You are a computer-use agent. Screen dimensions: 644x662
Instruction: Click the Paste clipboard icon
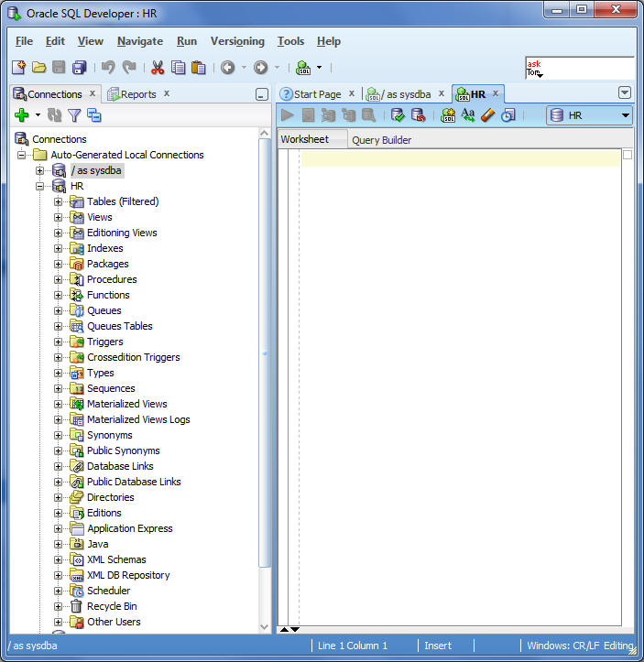coord(198,67)
